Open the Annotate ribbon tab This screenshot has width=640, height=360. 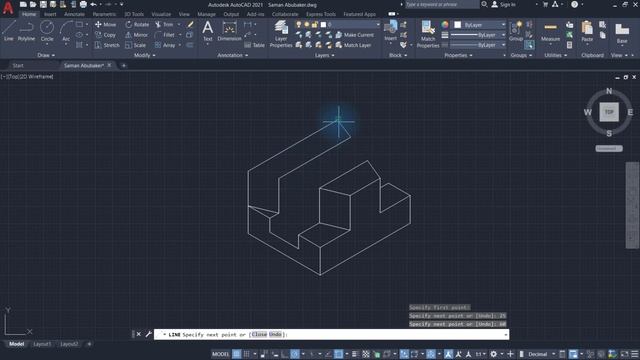pyautogui.click(x=74, y=14)
